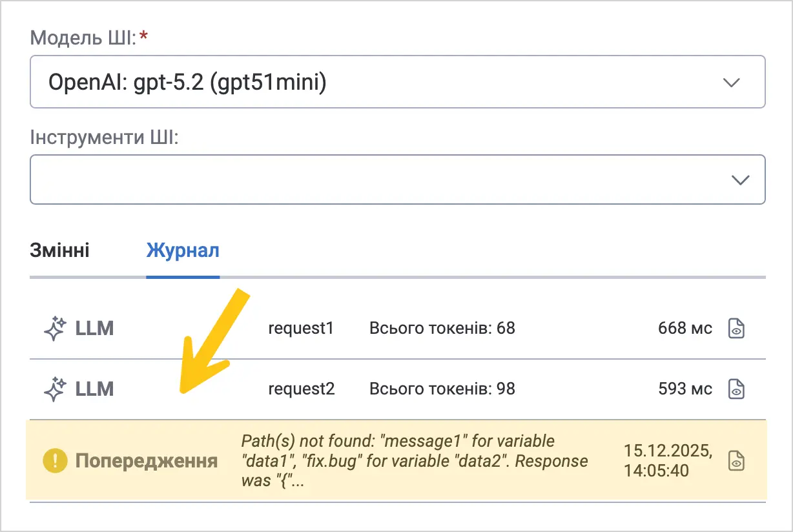Click the "668 мс" duration value
This screenshot has height=532, width=793.
685,329
